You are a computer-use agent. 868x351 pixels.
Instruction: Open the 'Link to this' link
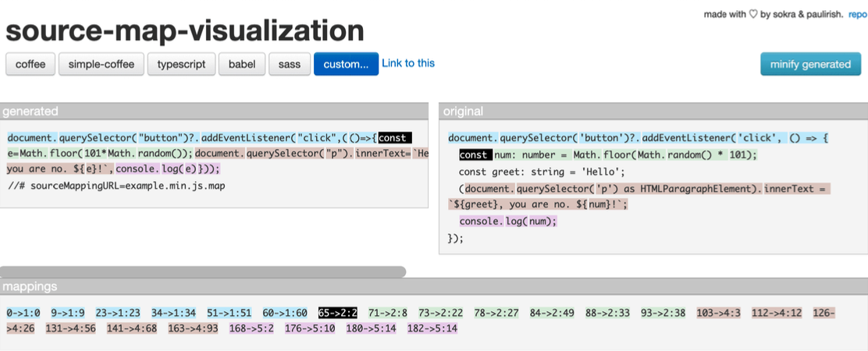[408, 63]
